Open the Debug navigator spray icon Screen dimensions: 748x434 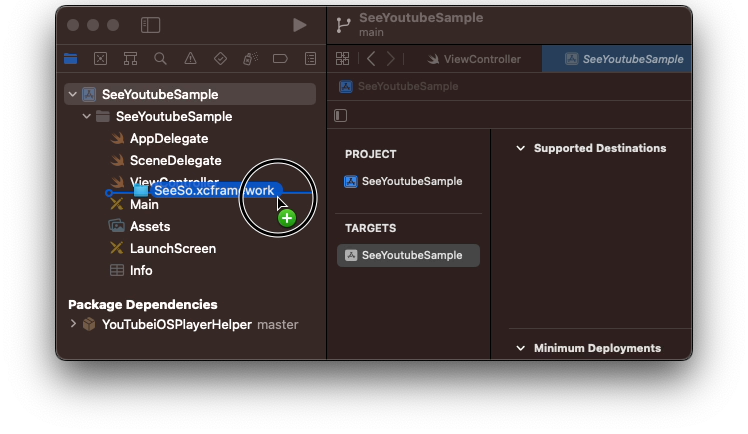click(x=250, y=59)
